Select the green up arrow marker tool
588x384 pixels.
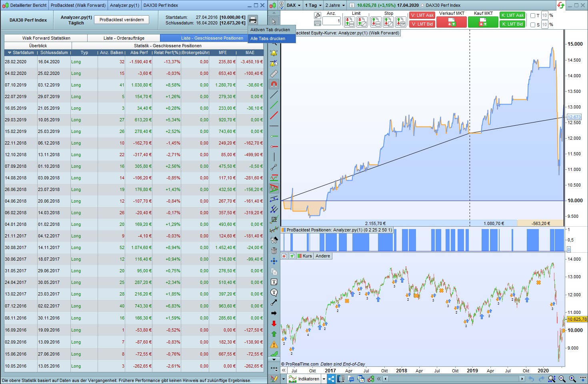tap(274, 334)
